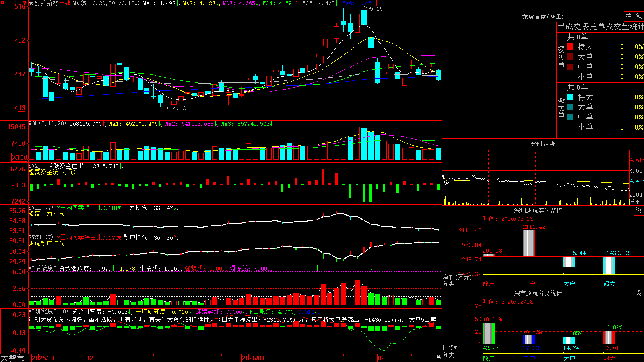The height and width of the screenshot is (362, 644).
Task: Select the 12 month marker on timeline
Action: pos(90,358)
